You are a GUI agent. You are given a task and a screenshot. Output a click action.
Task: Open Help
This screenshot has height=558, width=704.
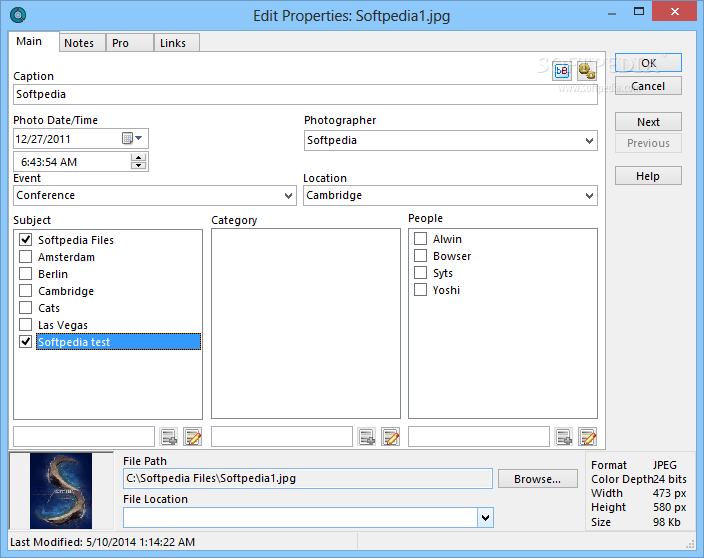648,176
